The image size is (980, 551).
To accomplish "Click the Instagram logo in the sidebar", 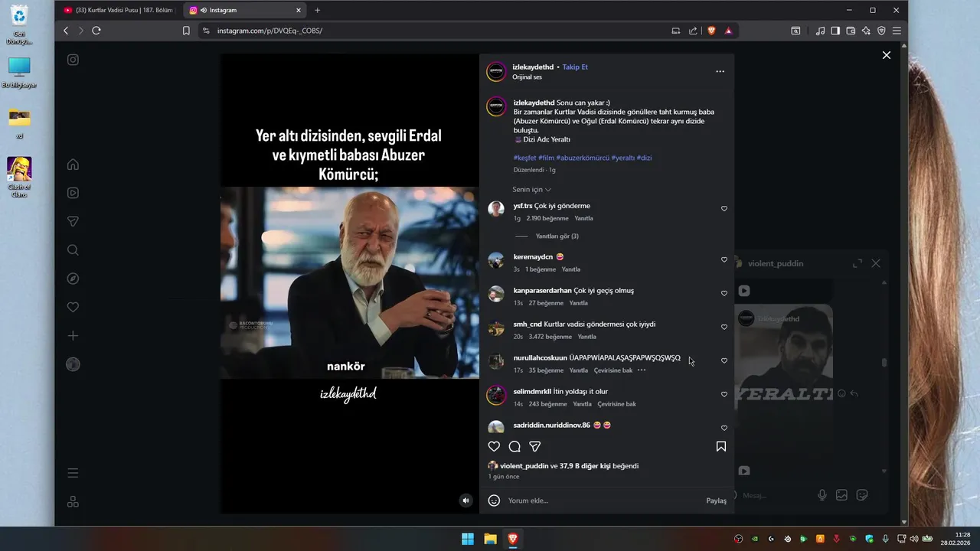I will point(73,60).
